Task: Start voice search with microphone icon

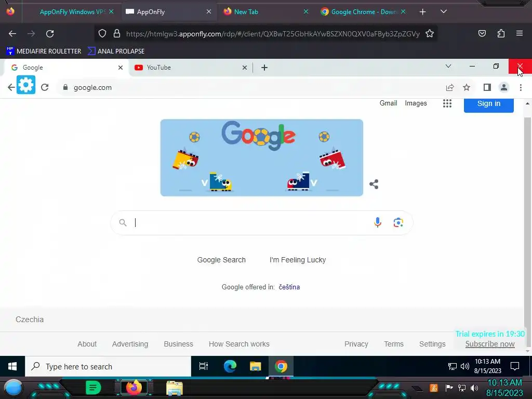Action: click(378, 222)
